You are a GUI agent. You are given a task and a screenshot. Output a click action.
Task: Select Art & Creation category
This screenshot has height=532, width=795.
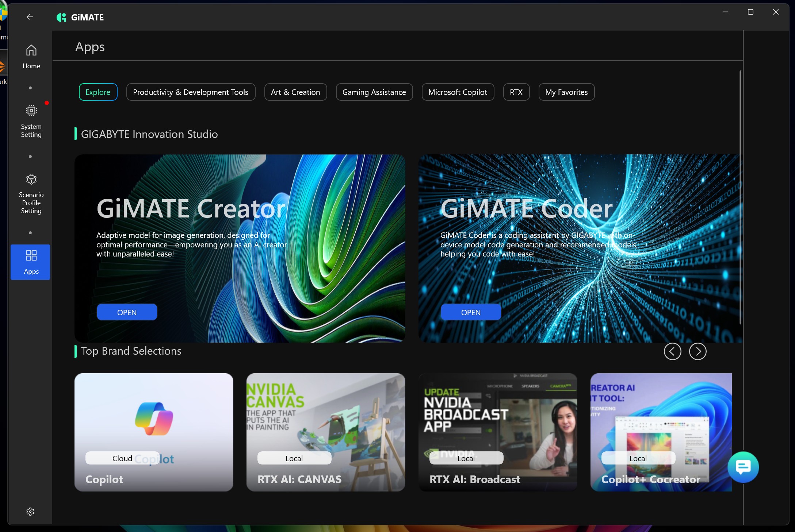[x=295, y=92]
